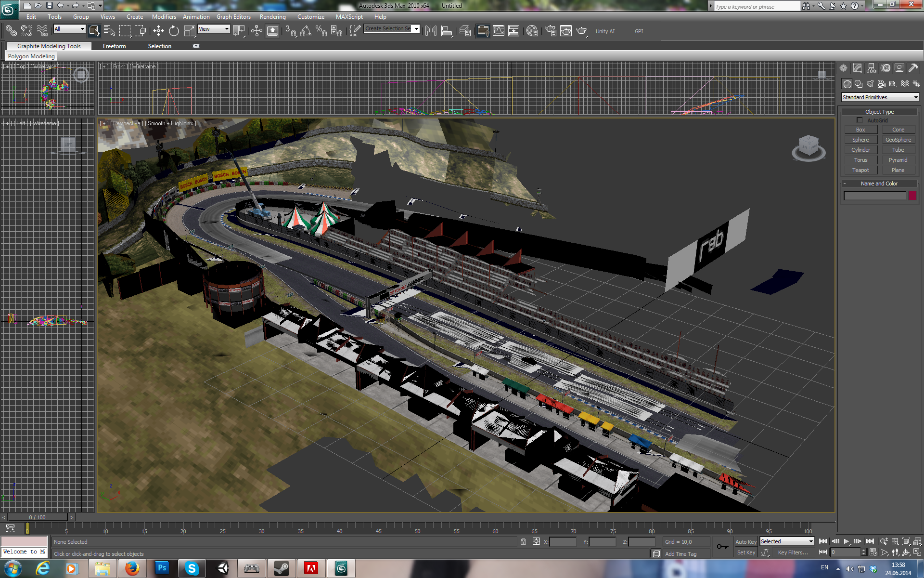Viewport: 924px width, 578px height.
Task: Switch to the Freeform ribbon tab
Action: pos(114,46)
